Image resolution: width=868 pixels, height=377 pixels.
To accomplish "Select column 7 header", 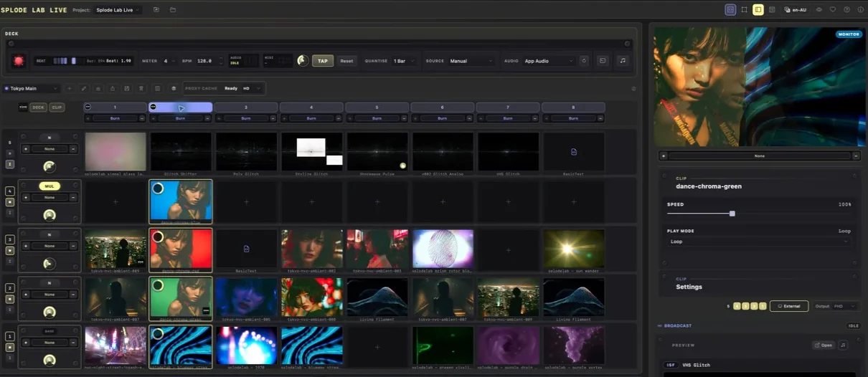I will point(508,107).
